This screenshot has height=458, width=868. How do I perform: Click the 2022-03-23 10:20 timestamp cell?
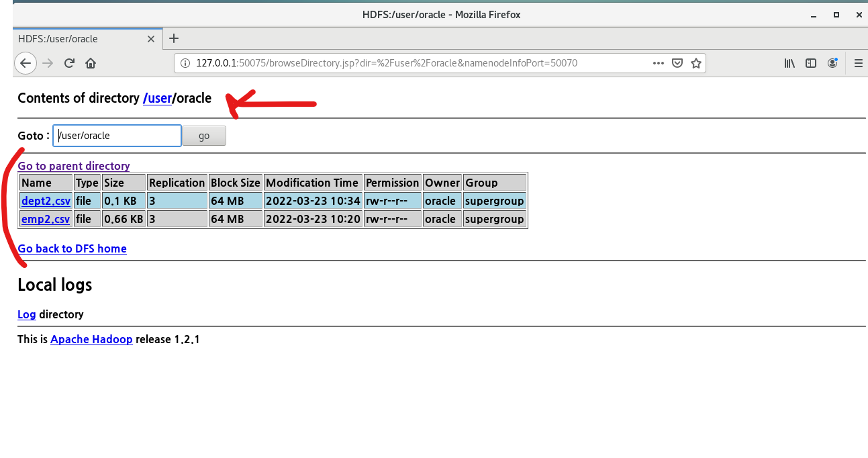pos(313,219)
